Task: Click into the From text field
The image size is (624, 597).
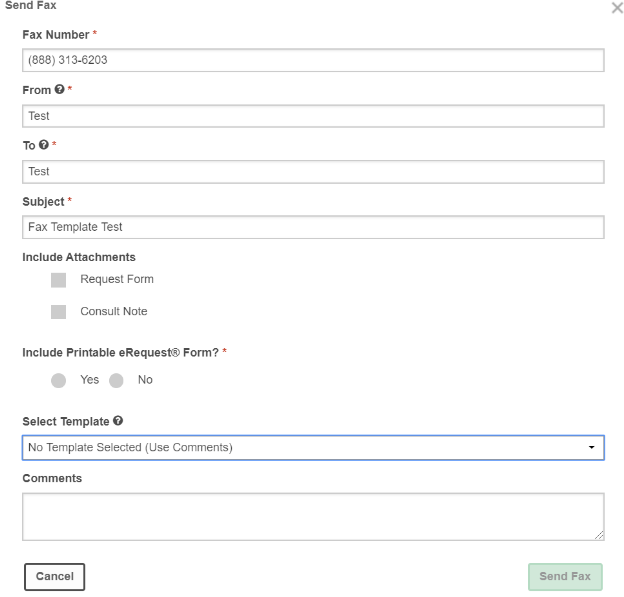Action: [313, 116]
